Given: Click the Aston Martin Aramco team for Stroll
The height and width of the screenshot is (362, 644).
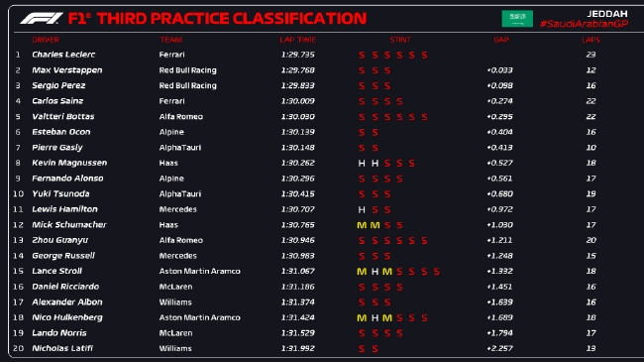Looking at the screenshot, I should click(x=199, y=271).
